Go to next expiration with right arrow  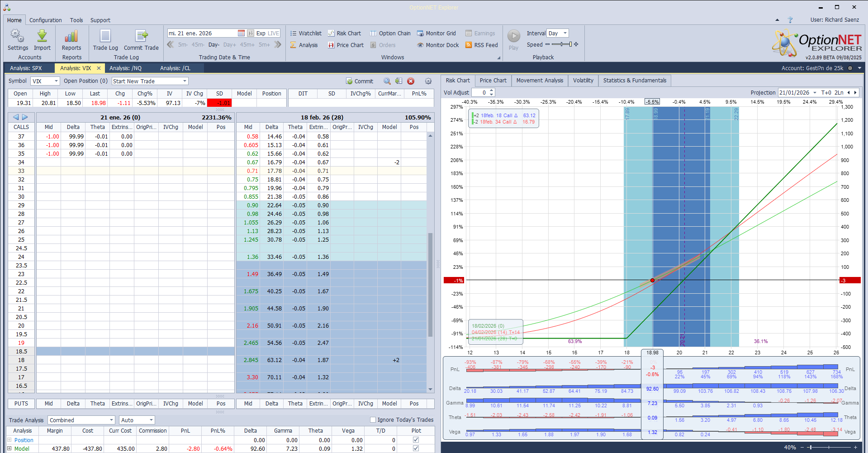(25, 117)
